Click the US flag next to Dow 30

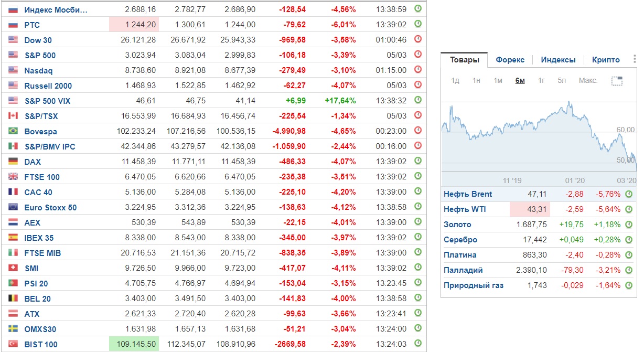13,40
